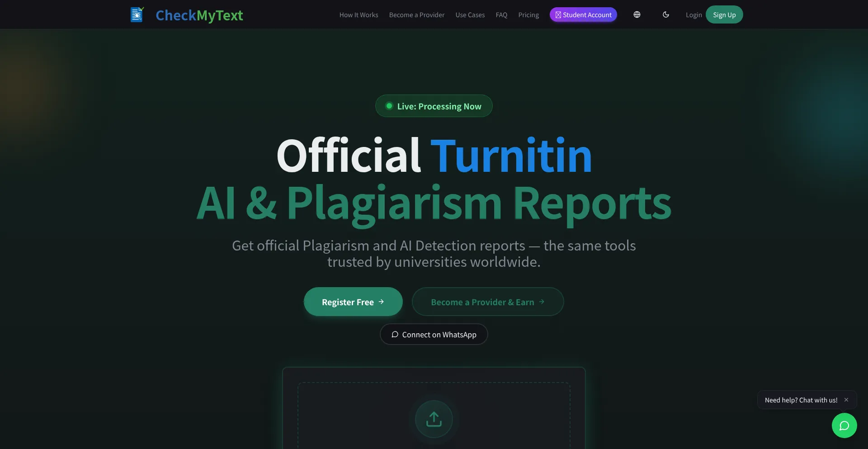868x449 pixels.
Task: Click the CheckMyText brand name
Action: coord(199,15)
